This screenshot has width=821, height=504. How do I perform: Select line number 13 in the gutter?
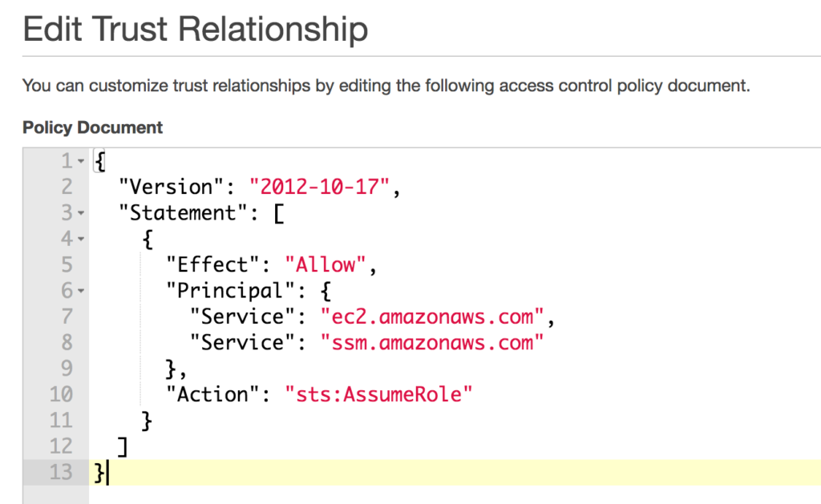pos(60,472)
